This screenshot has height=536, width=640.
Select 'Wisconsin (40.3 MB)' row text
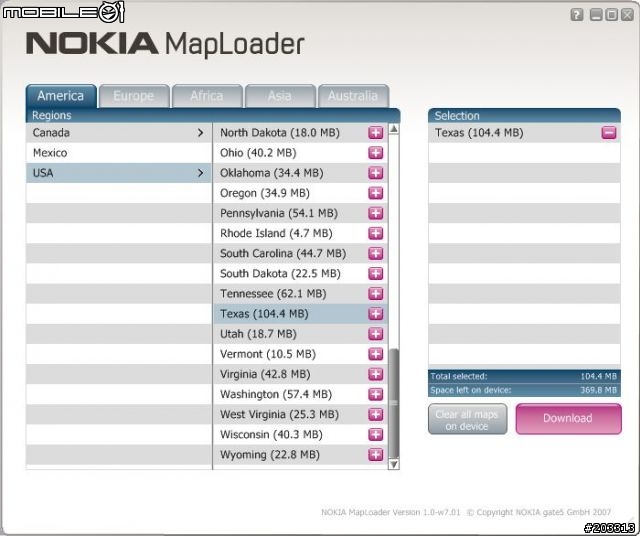pyautogui.click(x=271, y=434)
